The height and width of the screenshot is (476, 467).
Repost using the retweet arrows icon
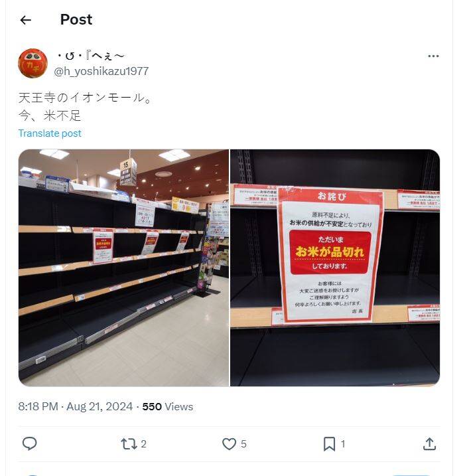coord(129,444)
